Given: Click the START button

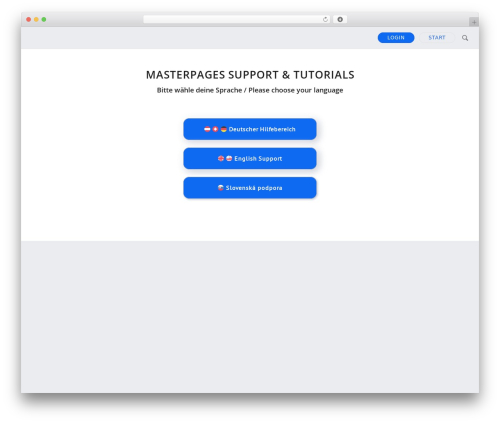Looking at the screenshot, I should tap(437, 38).
